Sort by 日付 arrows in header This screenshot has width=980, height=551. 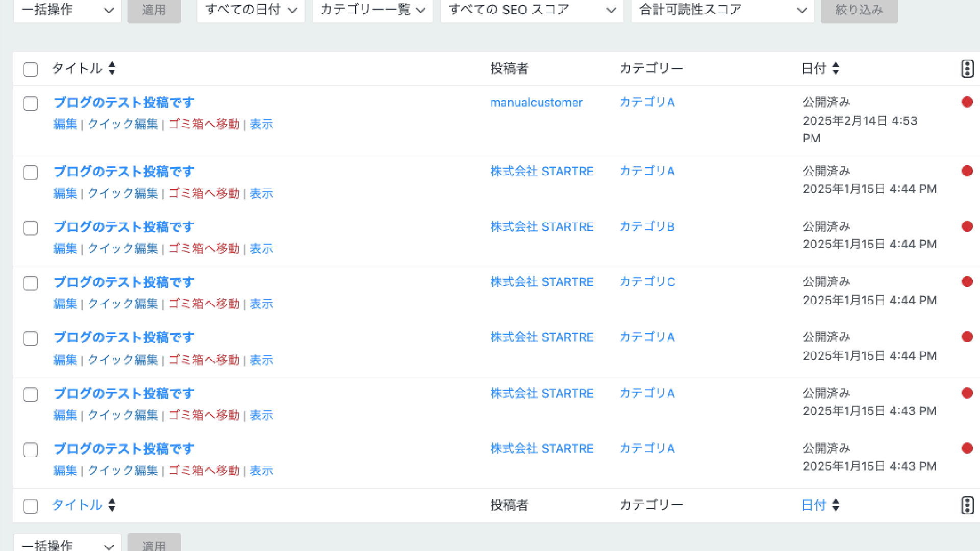click(836, 68)
